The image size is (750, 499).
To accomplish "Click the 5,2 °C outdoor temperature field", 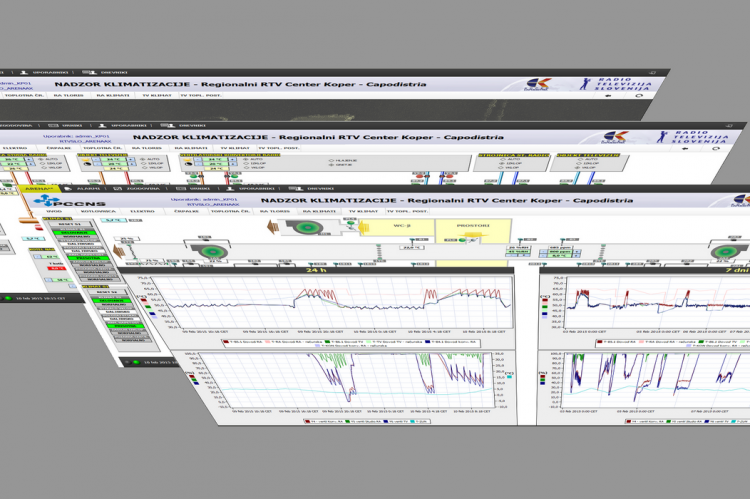I will click(x=113, y=220).
